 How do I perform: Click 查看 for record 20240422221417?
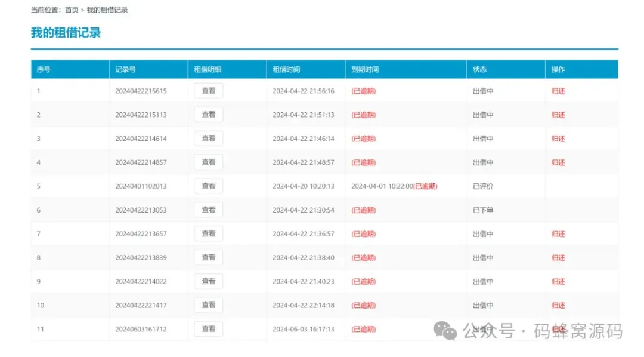(209, 306)
